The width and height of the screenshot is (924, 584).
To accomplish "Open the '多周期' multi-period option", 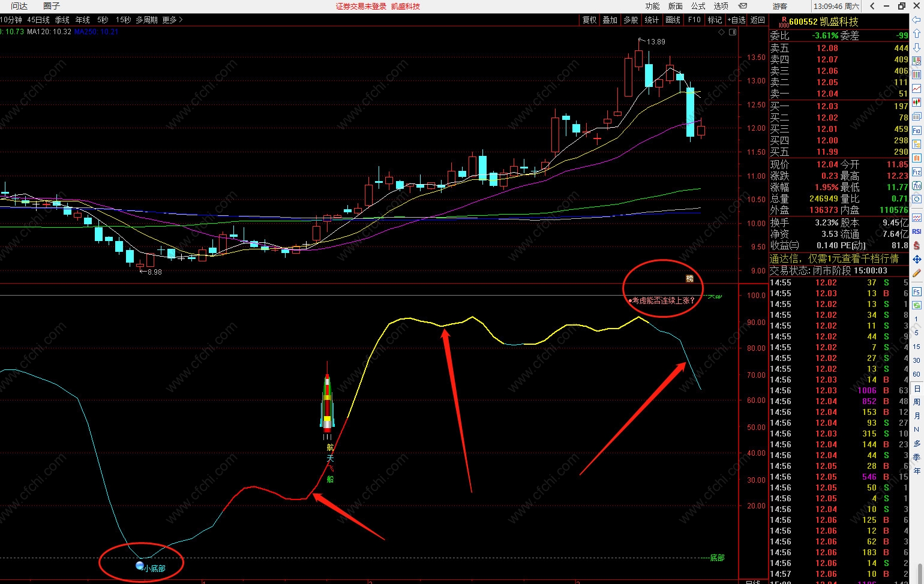I will [146, 20].
